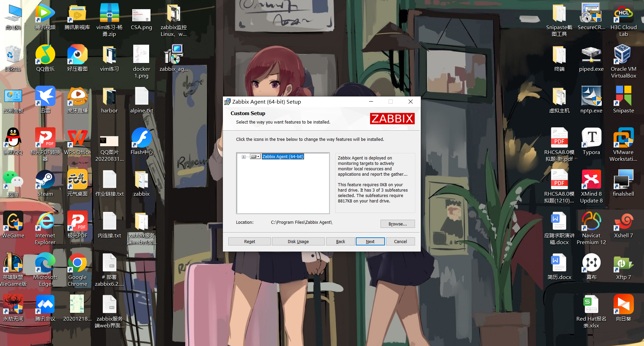
Task: Select the XMind 8 Update 8 icon
Action: coord(591,187)
